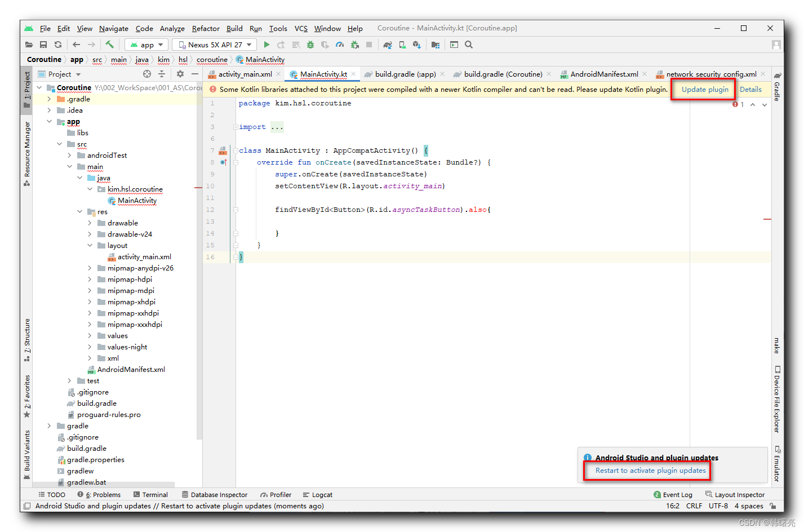Open the Refactor menu

coord(205,29)
